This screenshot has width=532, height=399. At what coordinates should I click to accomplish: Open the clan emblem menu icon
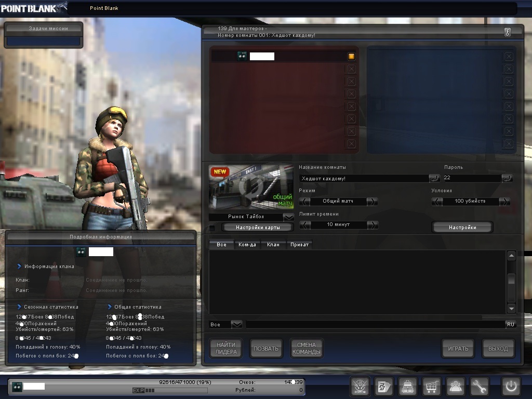360,387
